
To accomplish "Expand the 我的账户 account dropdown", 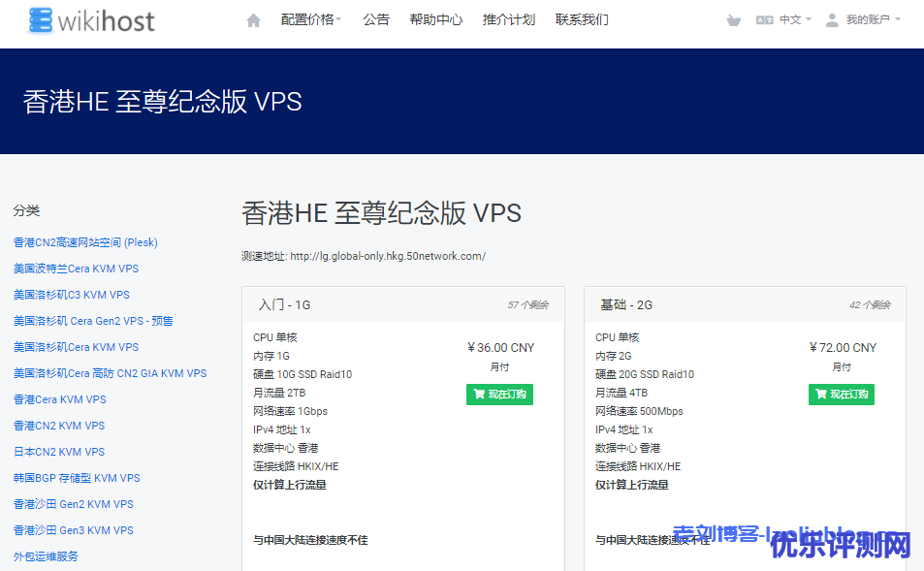I will [872, 20].
